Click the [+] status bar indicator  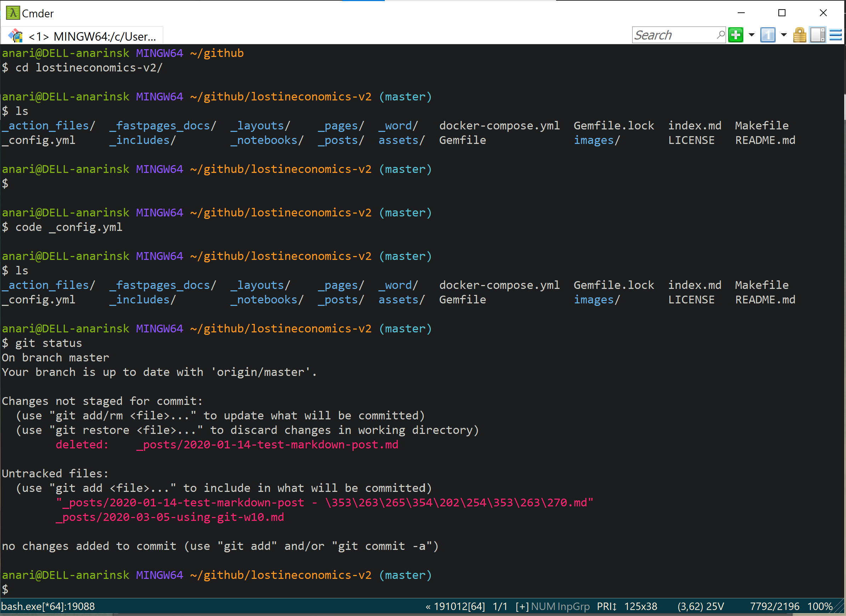pos(522,607)
